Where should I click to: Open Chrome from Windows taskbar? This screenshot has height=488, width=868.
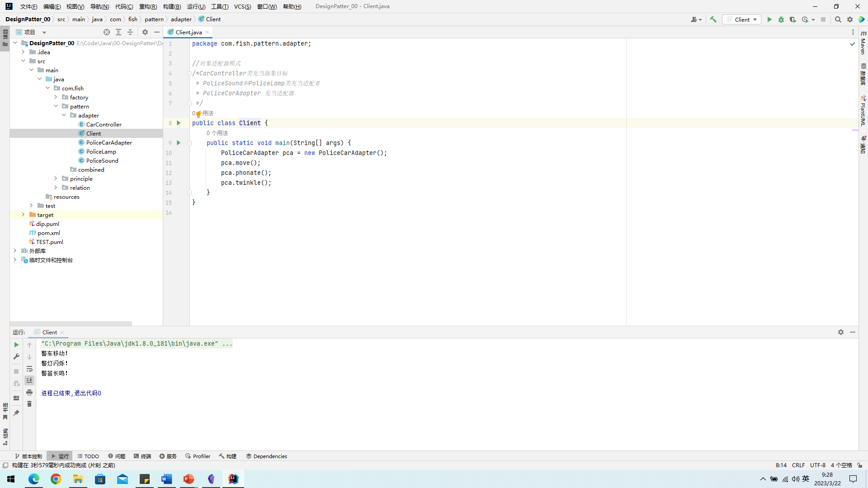[x=56, y=479]
